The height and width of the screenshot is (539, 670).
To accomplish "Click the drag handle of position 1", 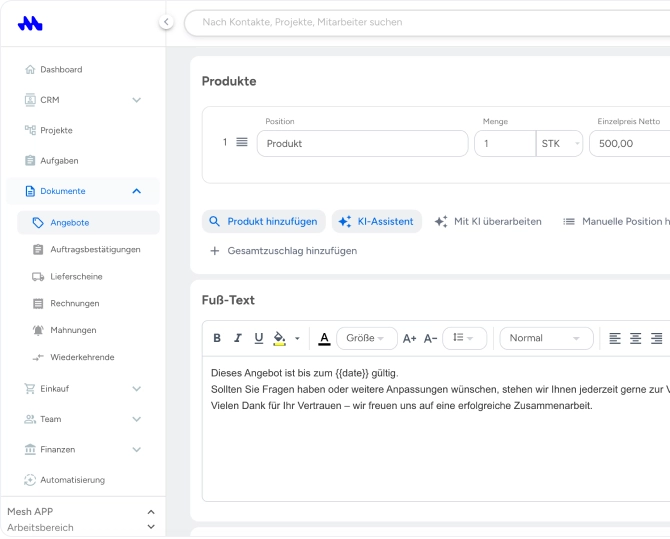I will [242, 142].
